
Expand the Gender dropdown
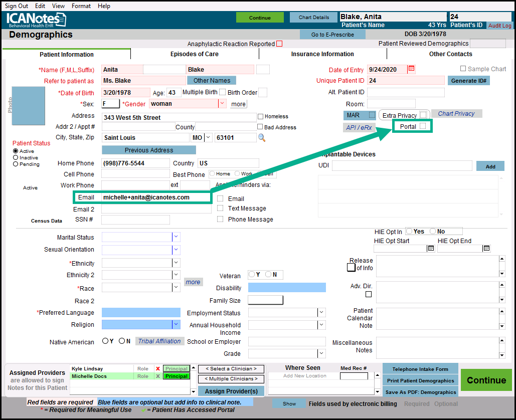(x=222, y=104)
